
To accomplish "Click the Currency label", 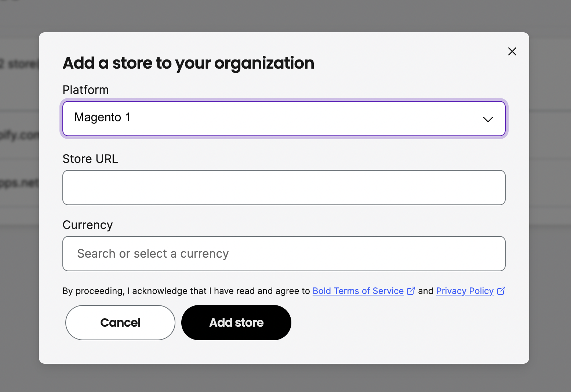I will 87,225.
